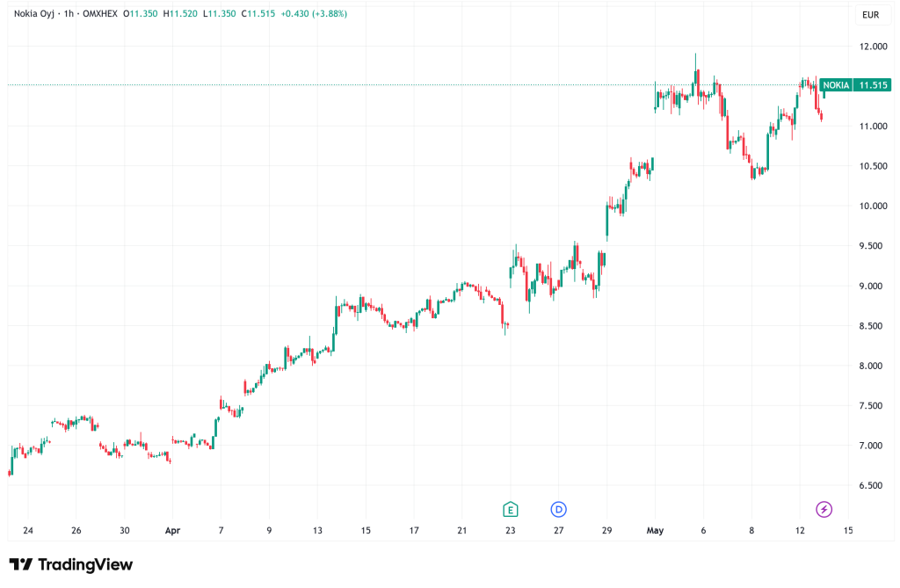Click the 27 date label on time axis
900x588 pixels.
[x=558, y=531]
